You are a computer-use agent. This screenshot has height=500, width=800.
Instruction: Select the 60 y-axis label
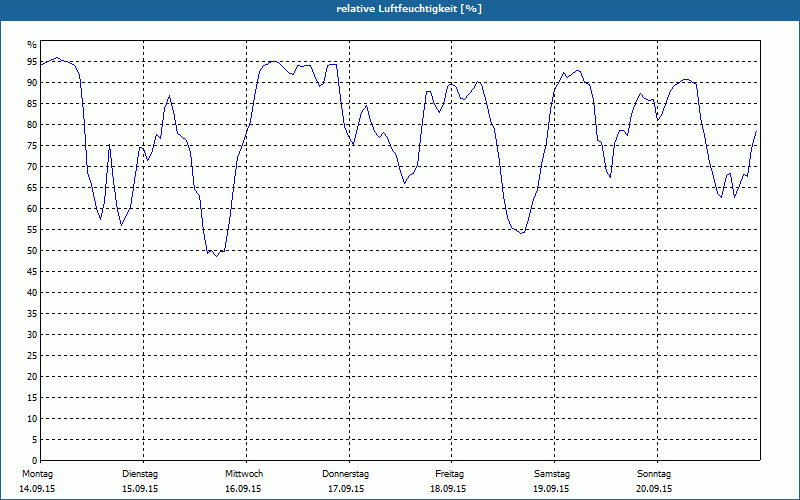(x=32, y=209)
